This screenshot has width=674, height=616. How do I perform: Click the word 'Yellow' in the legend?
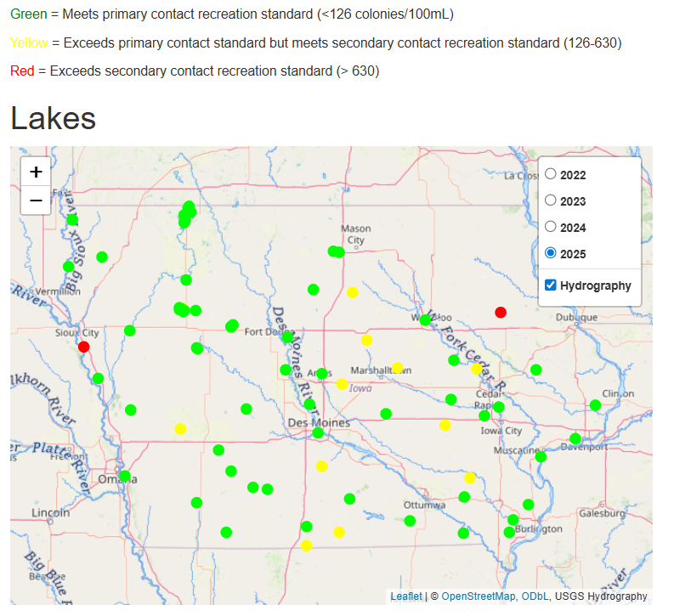click(x=29, y=43)
